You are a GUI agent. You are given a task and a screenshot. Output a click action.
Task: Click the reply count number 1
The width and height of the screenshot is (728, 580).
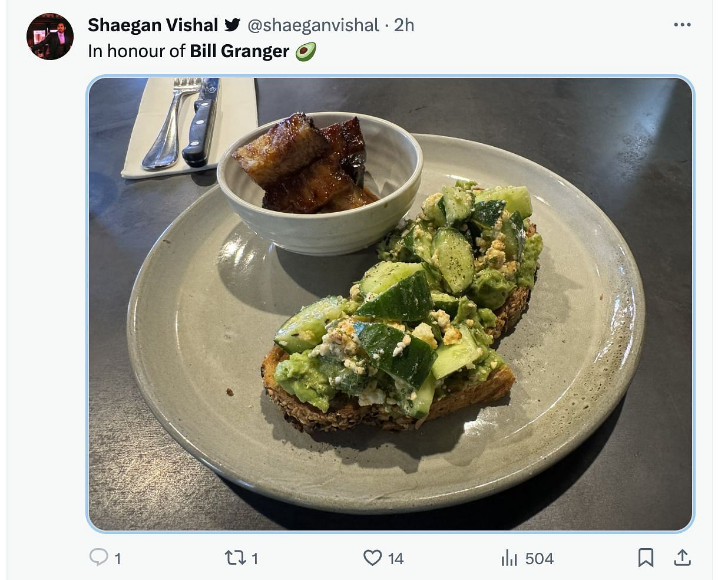pos(118,559)
